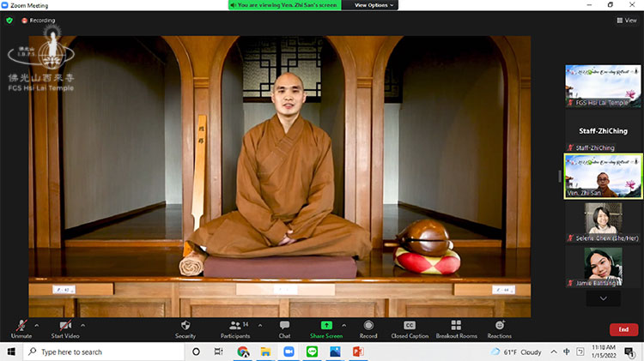This screenshot has width=644, height=361.
Task: Click the 61°F Cloudy weather widget
Action: click(x=516, y=352)
